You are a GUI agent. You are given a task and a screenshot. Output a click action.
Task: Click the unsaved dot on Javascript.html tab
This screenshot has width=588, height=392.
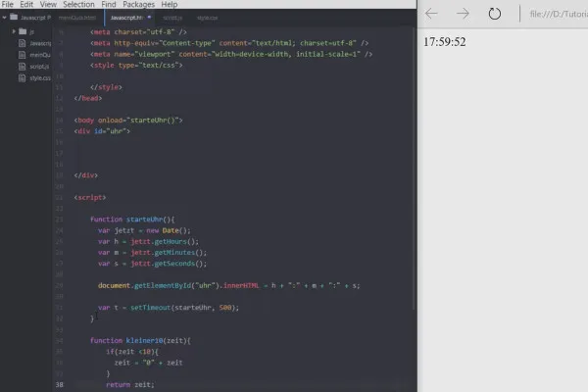tap(149, 18)
